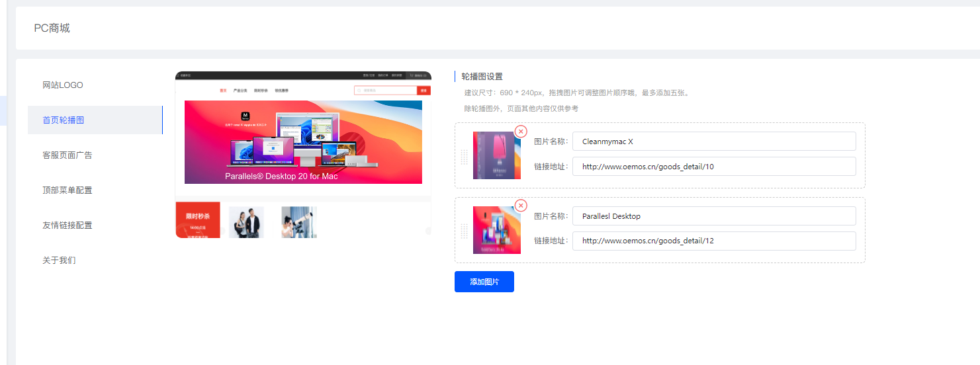Open 顶部菜单配置 in the sidebar
Image resolution: width=980 pixels, height=365 pixels.
(67, 190)
